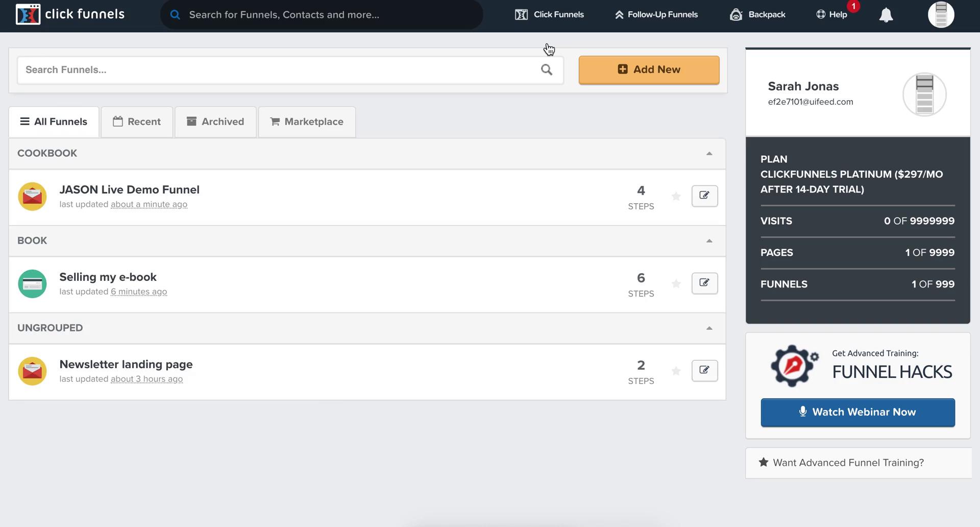Star the Selling my e-book funnel

(x=676, y=284)
